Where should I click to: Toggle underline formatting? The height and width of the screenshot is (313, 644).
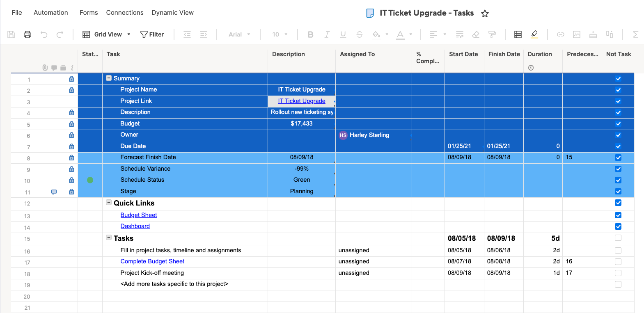[343, 34]
